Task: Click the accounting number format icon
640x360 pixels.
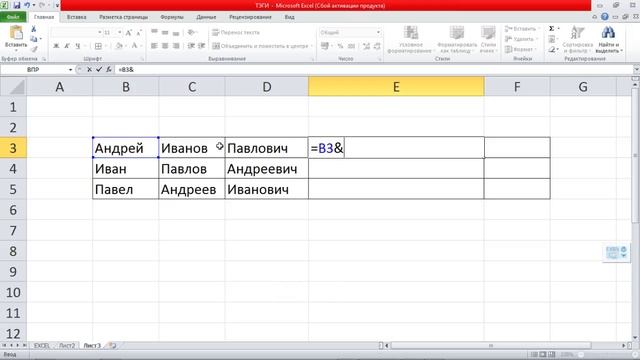Action: 325,46
